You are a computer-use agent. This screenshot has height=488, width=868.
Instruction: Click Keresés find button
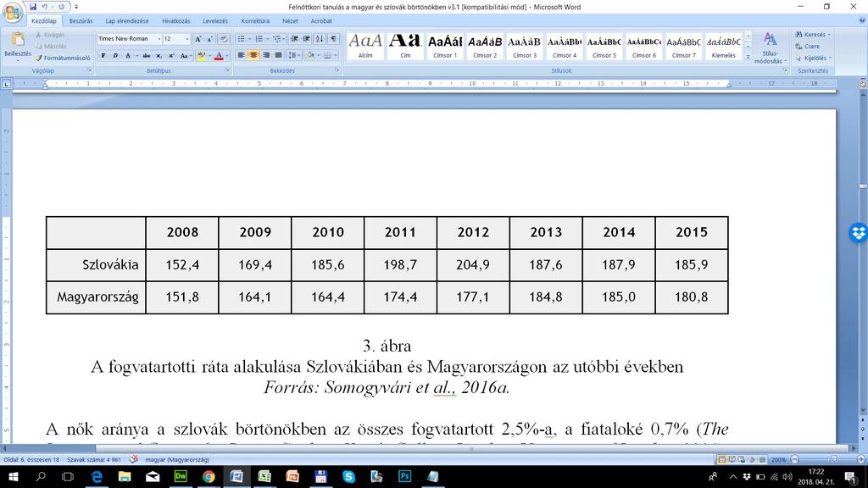click(813, 34)
